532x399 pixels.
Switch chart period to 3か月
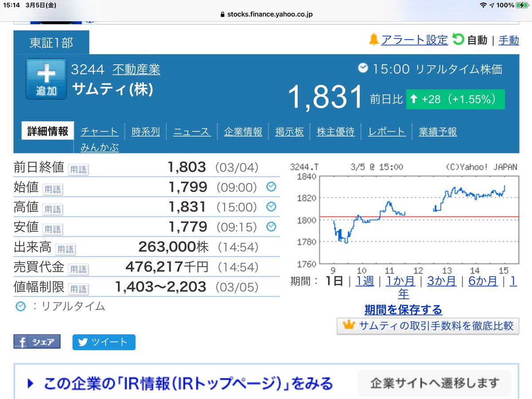coord(442,281)
